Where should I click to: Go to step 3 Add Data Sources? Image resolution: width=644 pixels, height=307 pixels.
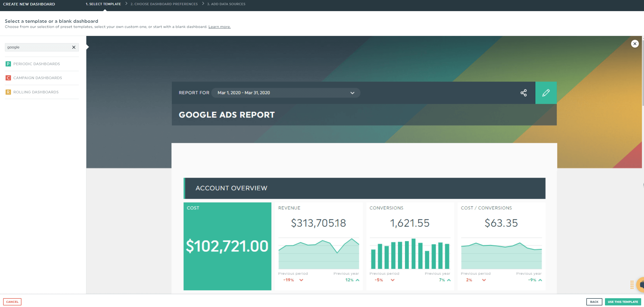[x=226, y=4]
